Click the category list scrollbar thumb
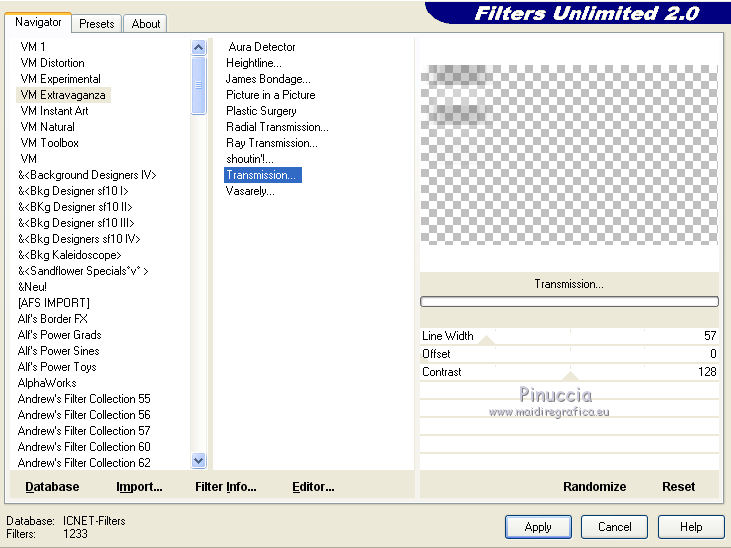The image size is (731, 548). tap(198, 85)
